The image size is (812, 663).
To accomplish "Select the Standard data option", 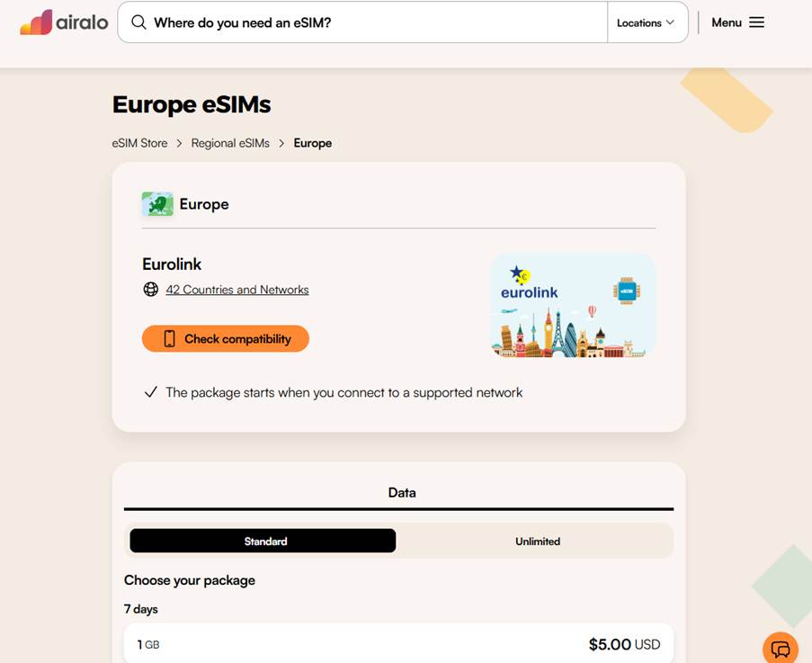I will (263, 541).
